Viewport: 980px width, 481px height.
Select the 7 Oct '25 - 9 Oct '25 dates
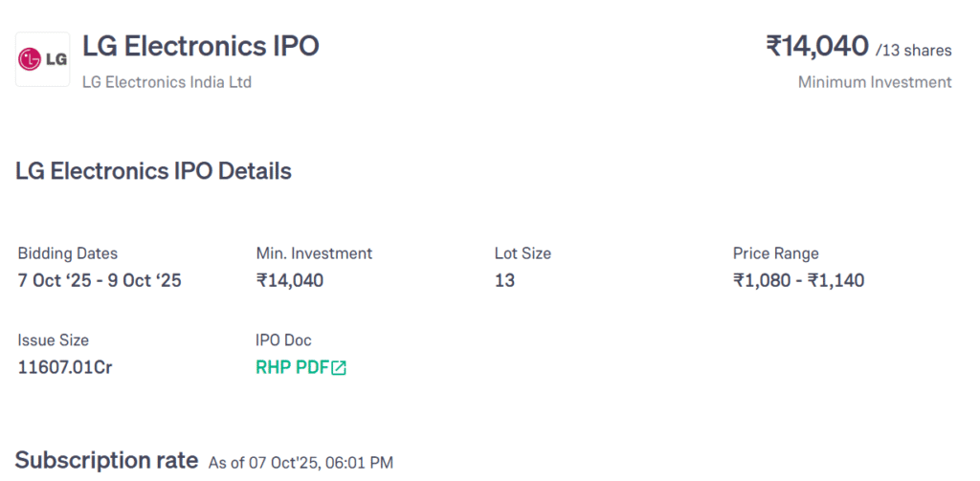pyautogui.click(x=100, y=281)
